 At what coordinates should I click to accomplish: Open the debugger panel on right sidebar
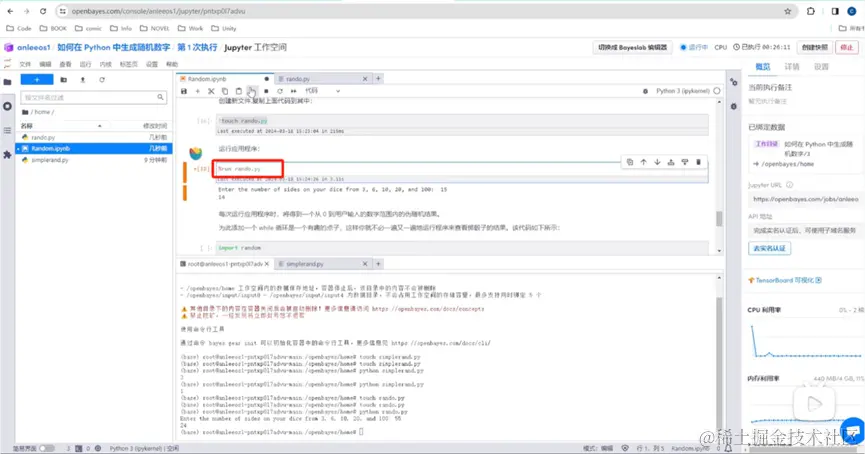click(x=734, y=106)
